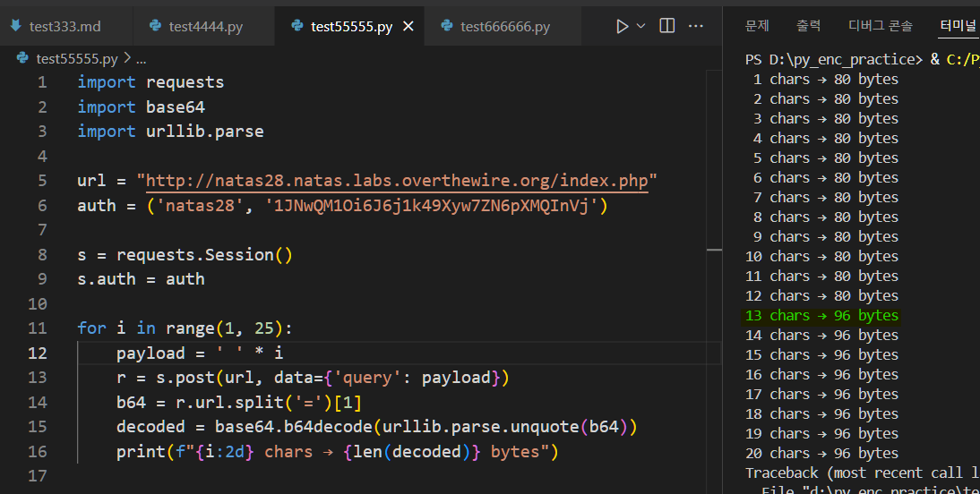Switch to the test333.md tab
The height and width of the screenshot is (494, 980).
64,27
